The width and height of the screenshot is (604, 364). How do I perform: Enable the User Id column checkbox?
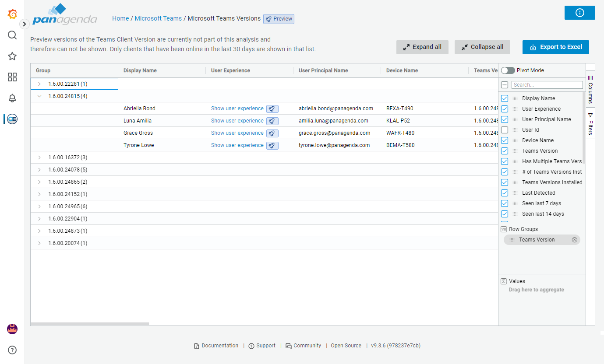click(505, 130)
